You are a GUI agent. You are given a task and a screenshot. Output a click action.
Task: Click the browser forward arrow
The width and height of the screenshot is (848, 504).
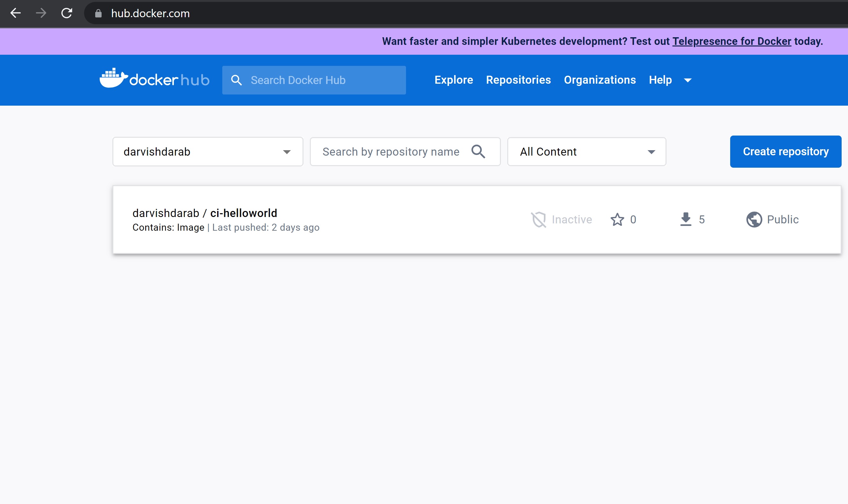coord(41,13)
